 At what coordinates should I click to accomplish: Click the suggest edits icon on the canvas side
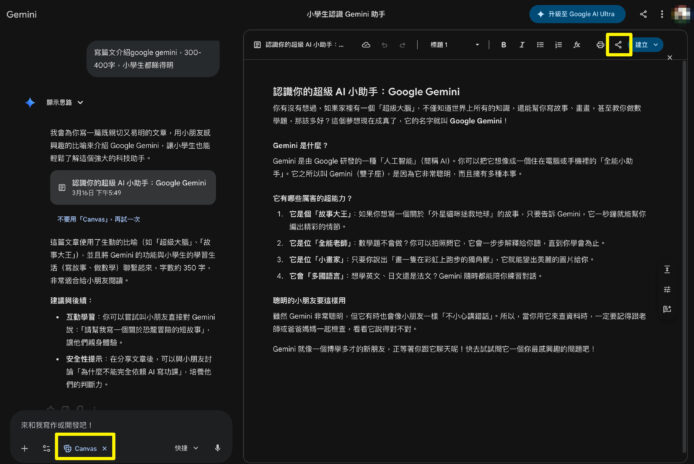point(667,309)
